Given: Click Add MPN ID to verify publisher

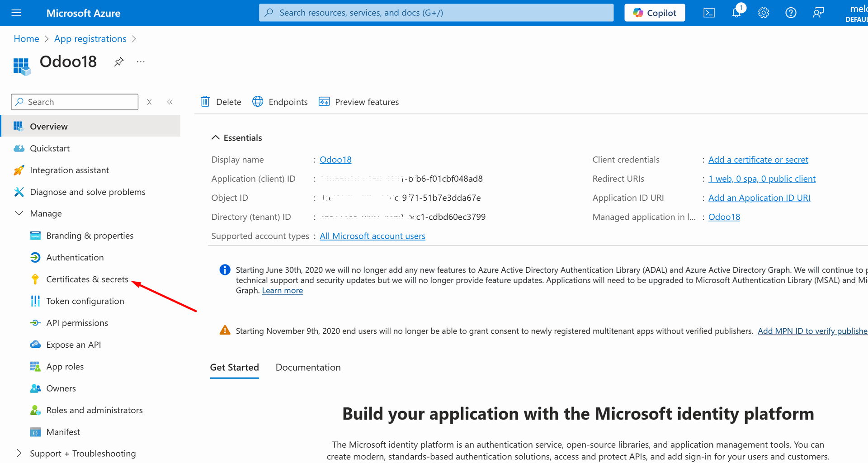Looking at the screenshot, I should [812, 331].
